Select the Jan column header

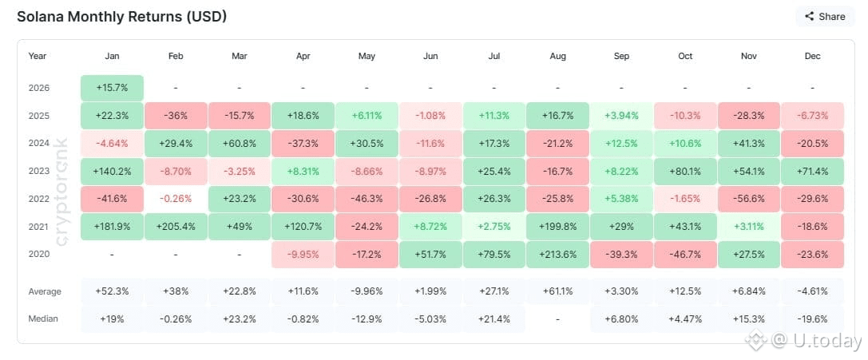point(112,56)
